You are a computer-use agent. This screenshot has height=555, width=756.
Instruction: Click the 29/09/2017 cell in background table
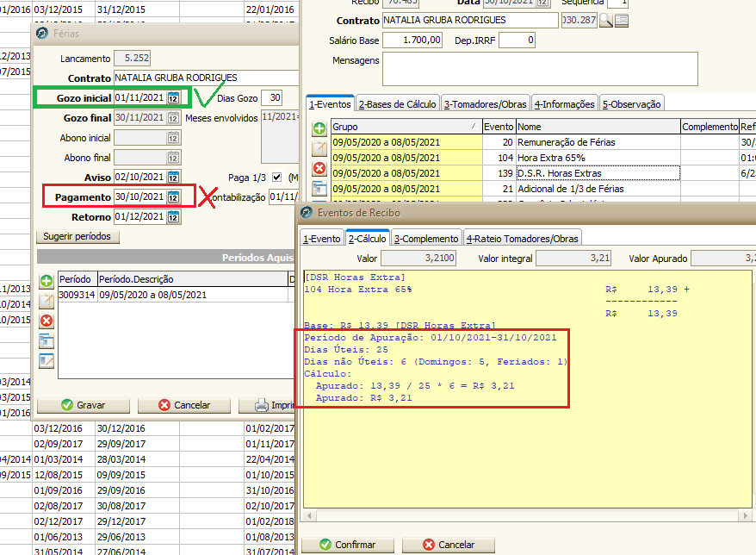tap(138, 444)
